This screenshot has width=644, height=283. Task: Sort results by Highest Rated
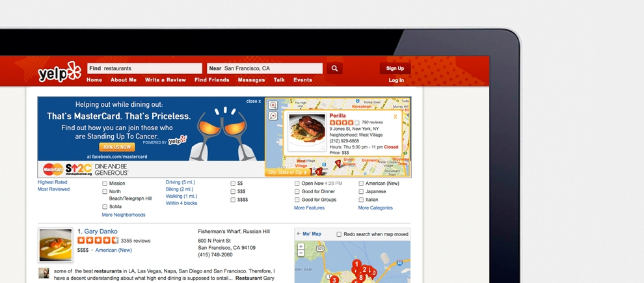click(53, 182)
